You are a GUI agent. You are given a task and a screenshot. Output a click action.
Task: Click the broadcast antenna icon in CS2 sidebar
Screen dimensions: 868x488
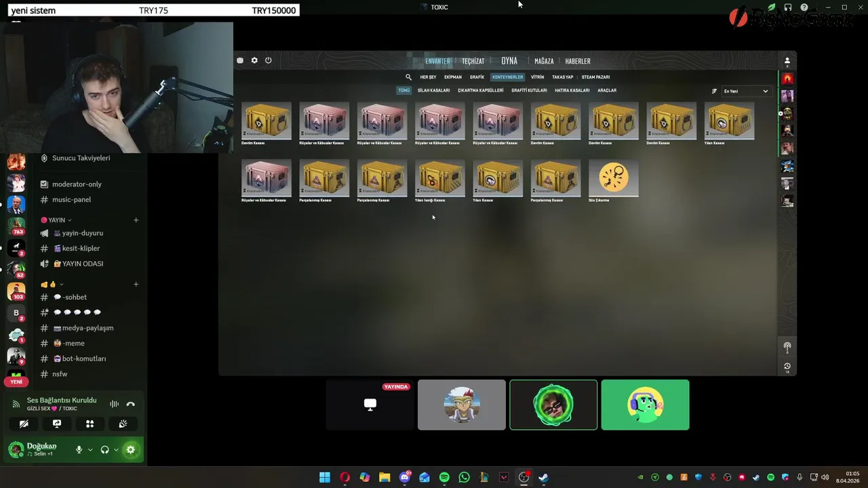coord(787,347)
